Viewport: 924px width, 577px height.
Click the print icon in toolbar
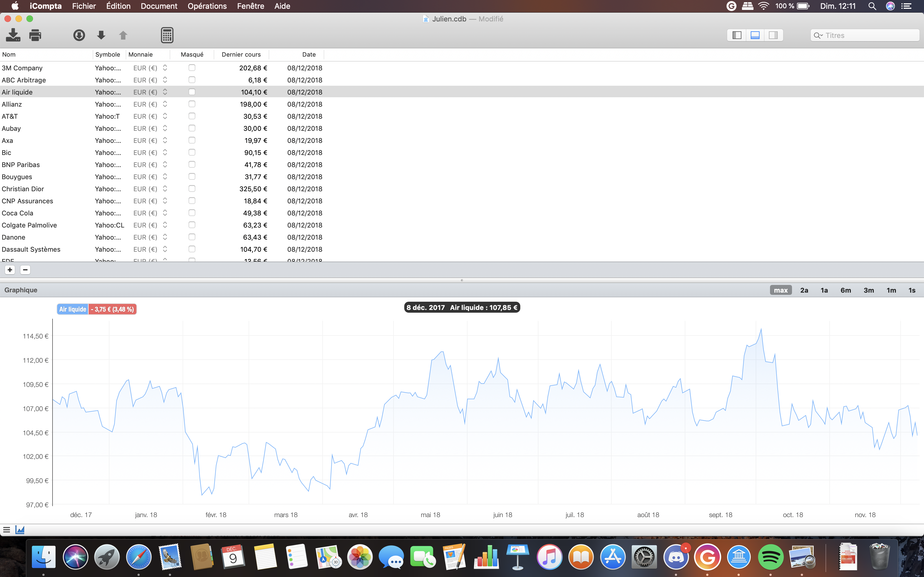click(x=35, y=35)
